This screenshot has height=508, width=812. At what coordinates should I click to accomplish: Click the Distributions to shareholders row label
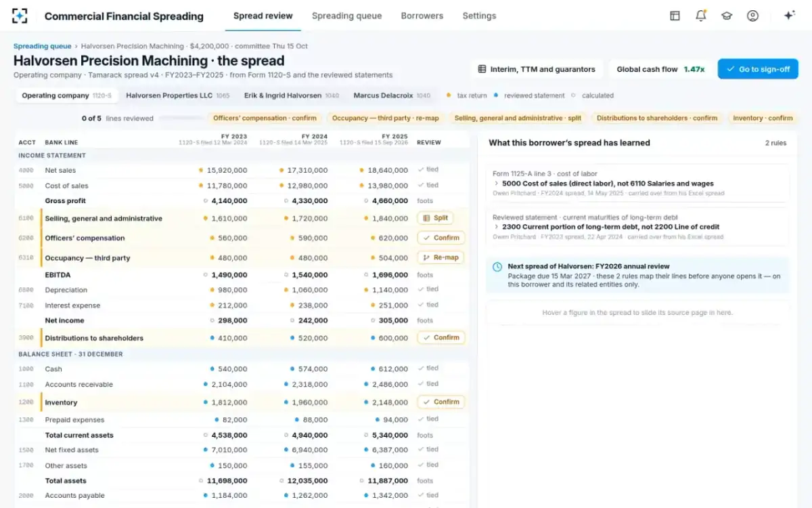point(94,338)
